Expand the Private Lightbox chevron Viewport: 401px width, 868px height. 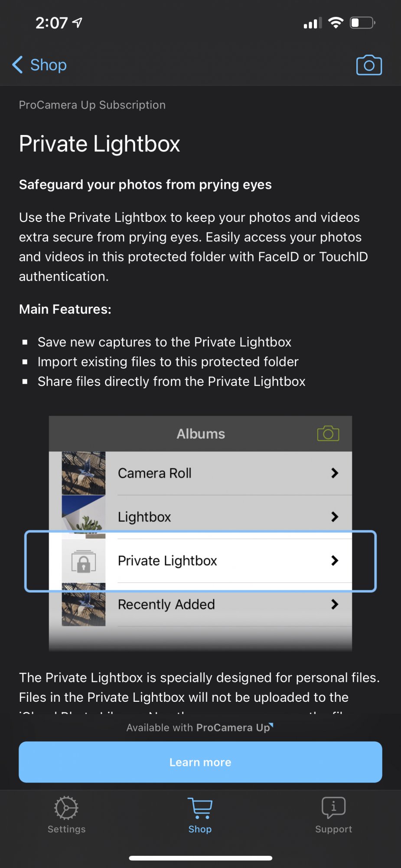(x=334, y=561)
